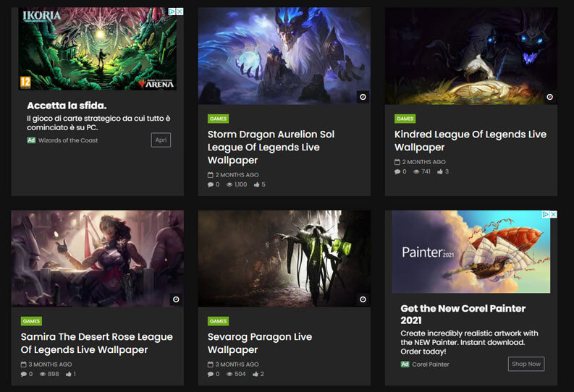The height and width of the screenshot is (392, 574).
Task: Click 3 MONTHS AGO on Samira card
Action: point(50,365)
